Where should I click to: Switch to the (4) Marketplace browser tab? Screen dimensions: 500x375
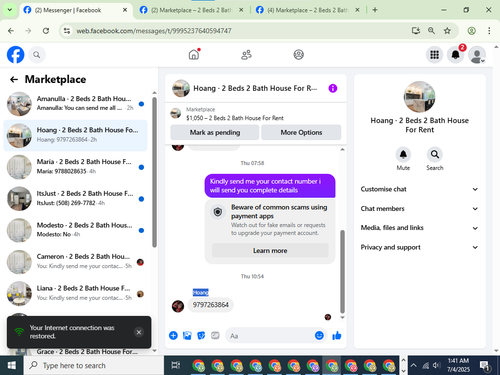coord(308,10)
